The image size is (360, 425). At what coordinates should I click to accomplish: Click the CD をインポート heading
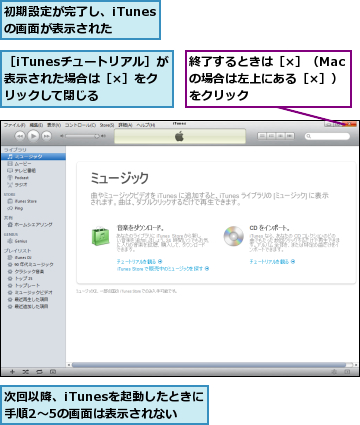click(269, 228)
